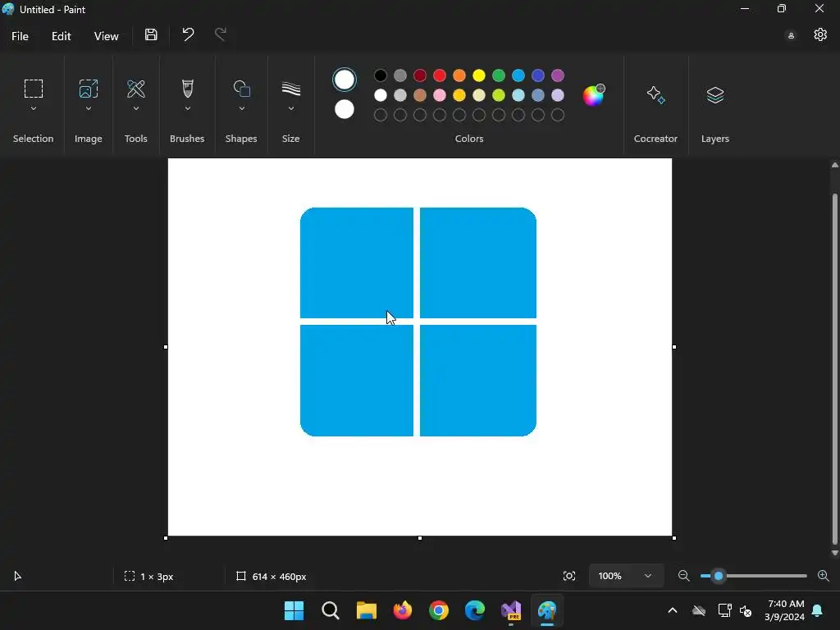Pick the red color swatch
Image resolution: width=840 pixels, height=630 pixels.
point(440,75)
